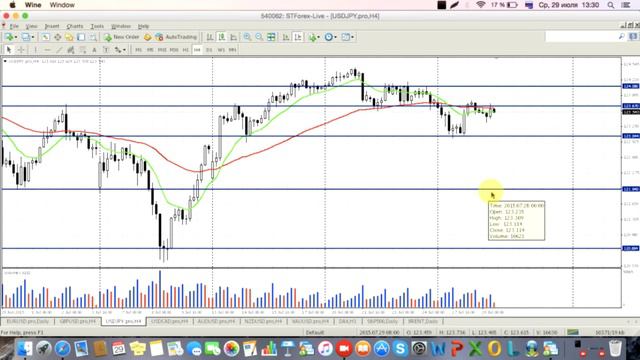Open the Help menu
This screenshot has height=360, width=640.
point(143,26)
